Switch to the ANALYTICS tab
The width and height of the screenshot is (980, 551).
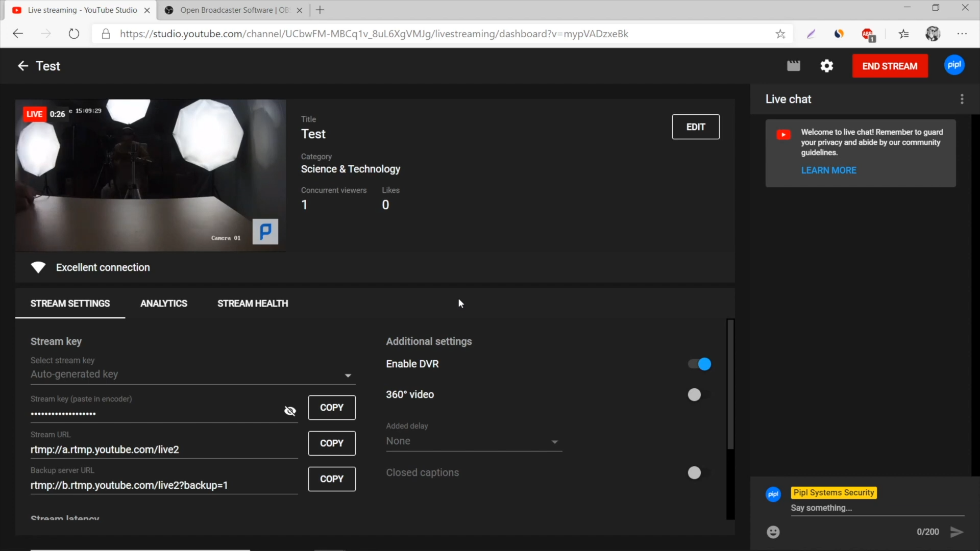[163, 304]
